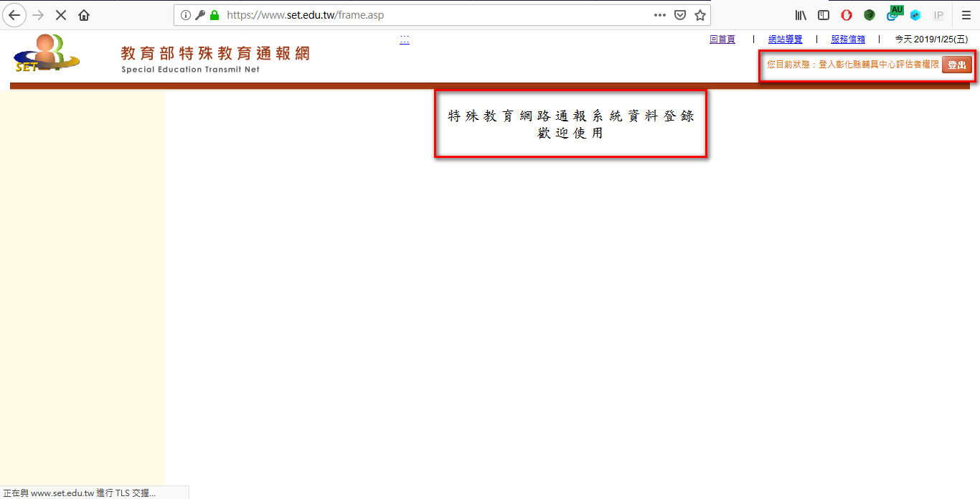Go to 回首頁 link
The height and width of the screenshot is (499, 980).
[722, 39]
